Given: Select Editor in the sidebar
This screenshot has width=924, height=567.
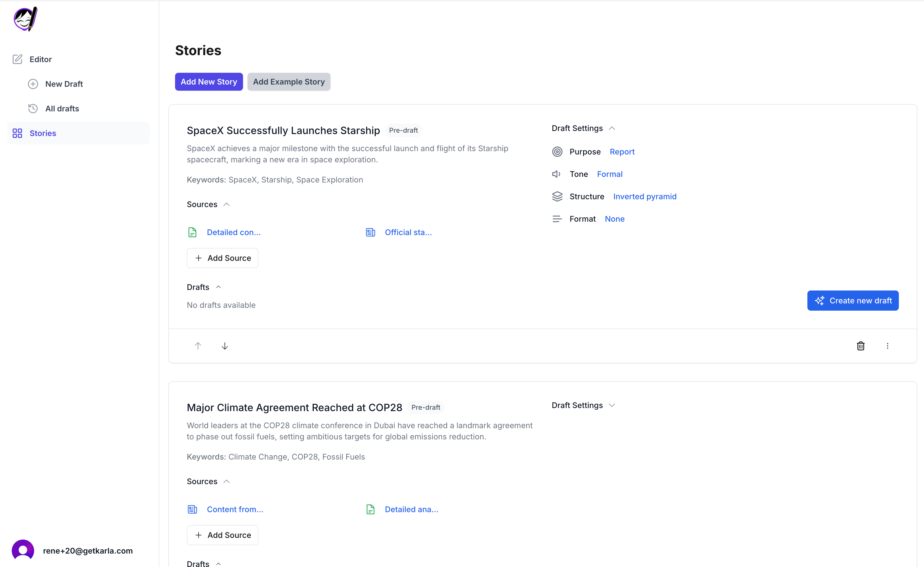Looking at the screenshot, I should [x=41, y=59].
